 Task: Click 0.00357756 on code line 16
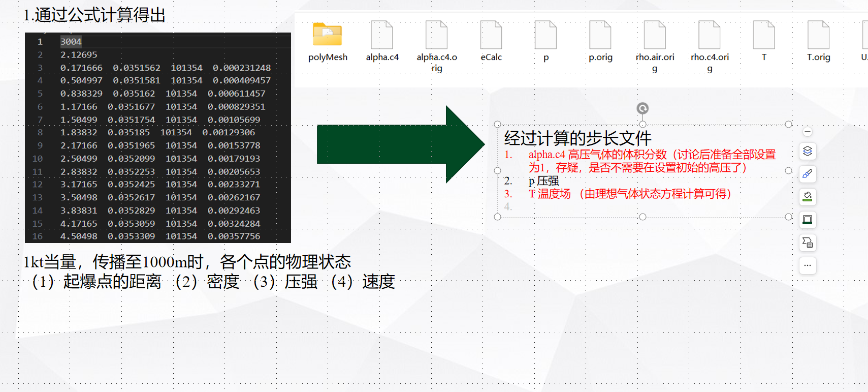point(234,236)
